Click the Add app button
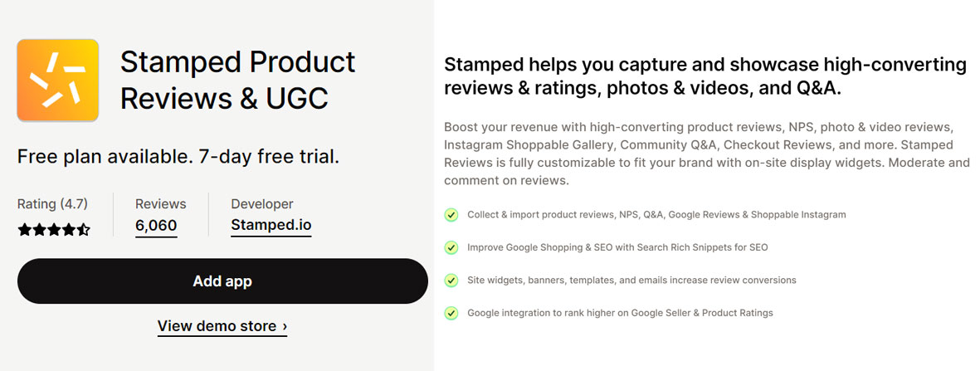The width and height of the screenshot is (980, 371). [x=222, y=281]
